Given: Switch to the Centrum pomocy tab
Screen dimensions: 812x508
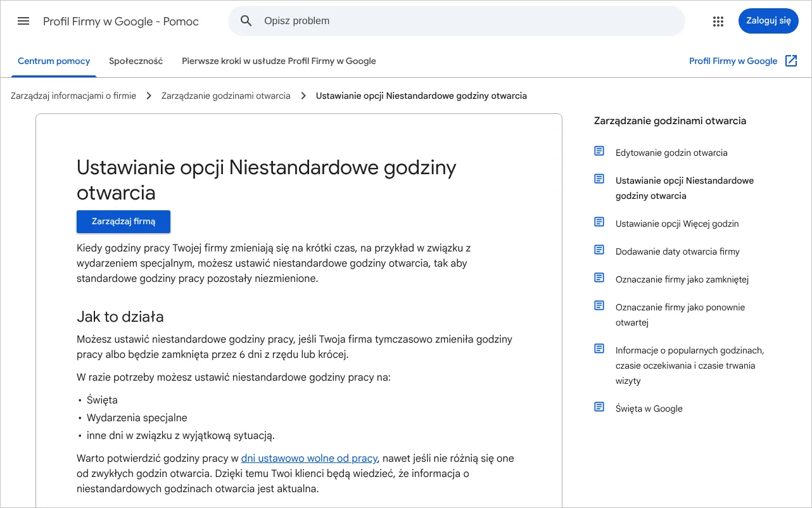Looking at the screenshot, I should pyautogui.click(x=54, y=61).
